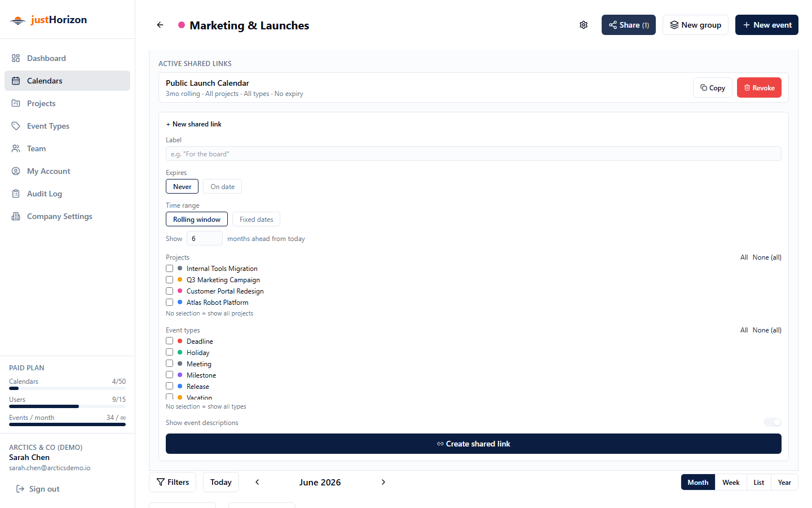Screen dimensions: 812x508
Task: Go back using the left arrow icon
Action: coord(160,25)
